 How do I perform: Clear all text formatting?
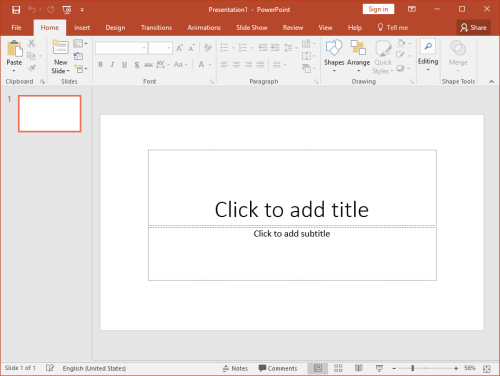click(x=208, y=48)
